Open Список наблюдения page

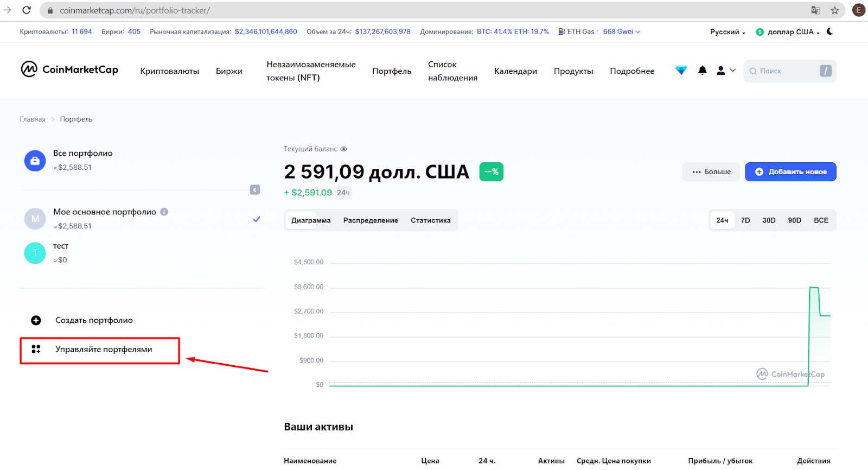point(452,71)
